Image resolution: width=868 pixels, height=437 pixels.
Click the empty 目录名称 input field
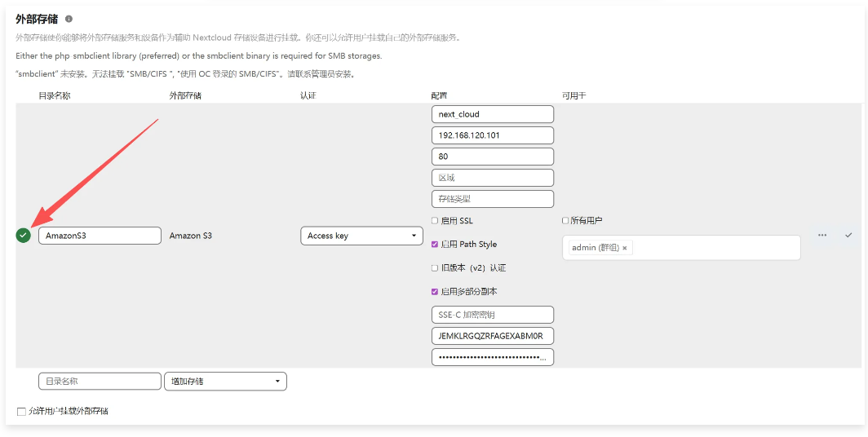point(100,381)
